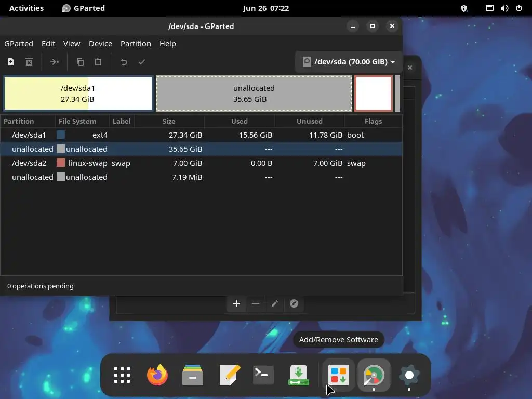This screenshot has width=532, height=399.
Task: Select the 35.65 GiB unallocated row
Action: tap(201, 149)
